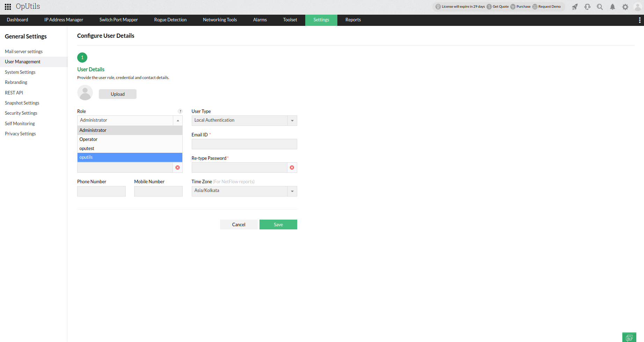644x342 pixels.
Task: Open Snapshot Settings
Action: (x=22, y=103)
